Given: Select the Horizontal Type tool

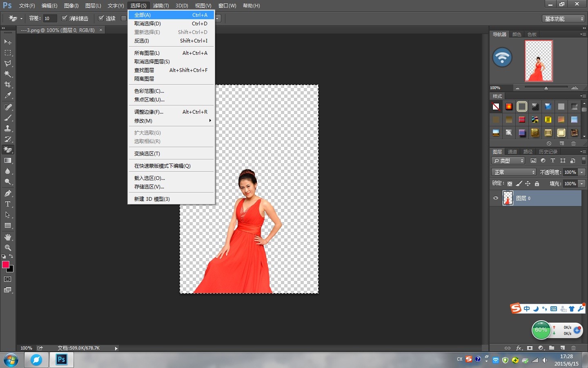Looking at the screenshot, I should 8,204.
